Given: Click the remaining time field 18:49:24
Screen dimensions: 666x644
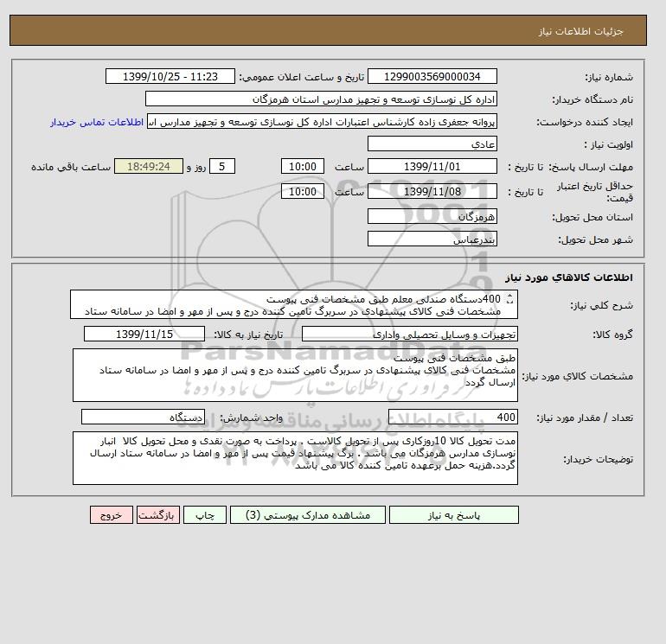Looking at the screenshot, I should [x=149, y=167].
